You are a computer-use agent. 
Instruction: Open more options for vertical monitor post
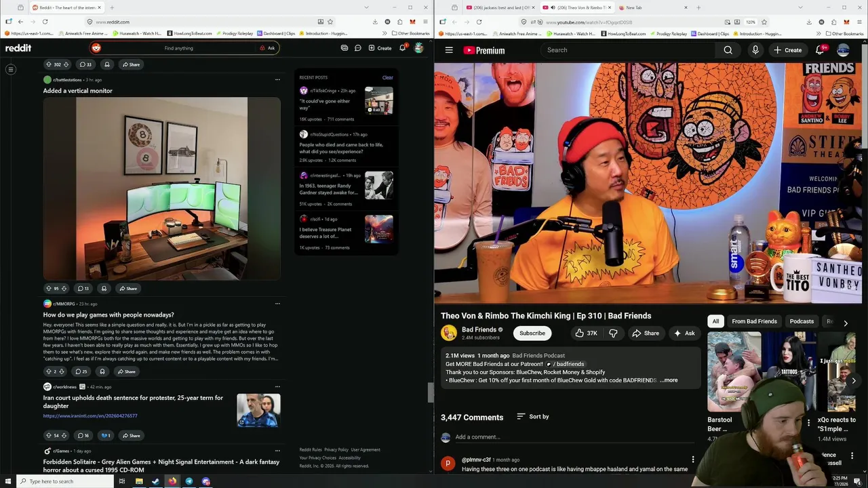[277, 80]
